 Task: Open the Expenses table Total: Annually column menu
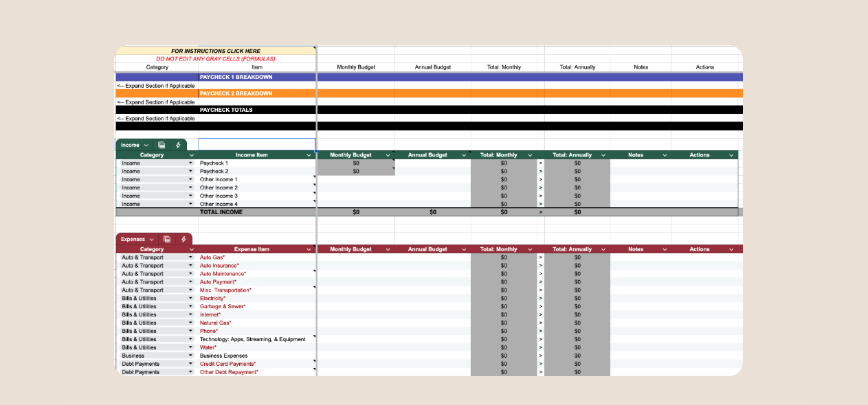tap(603, 249)
